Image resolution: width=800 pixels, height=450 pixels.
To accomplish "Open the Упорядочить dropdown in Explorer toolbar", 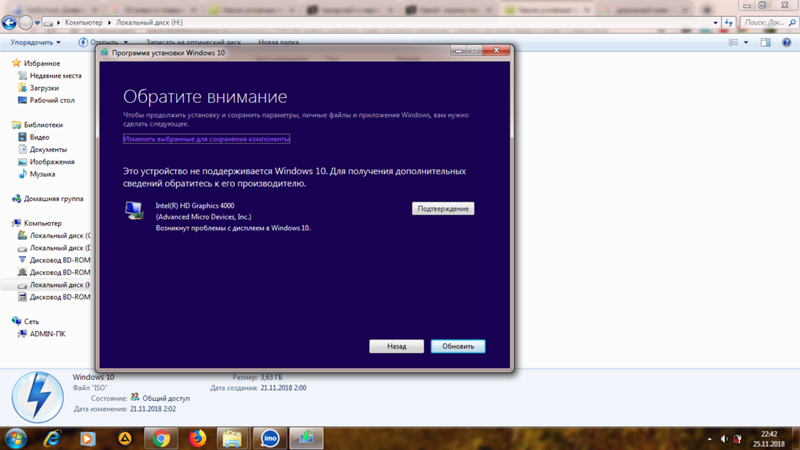I will click(36, 42).
